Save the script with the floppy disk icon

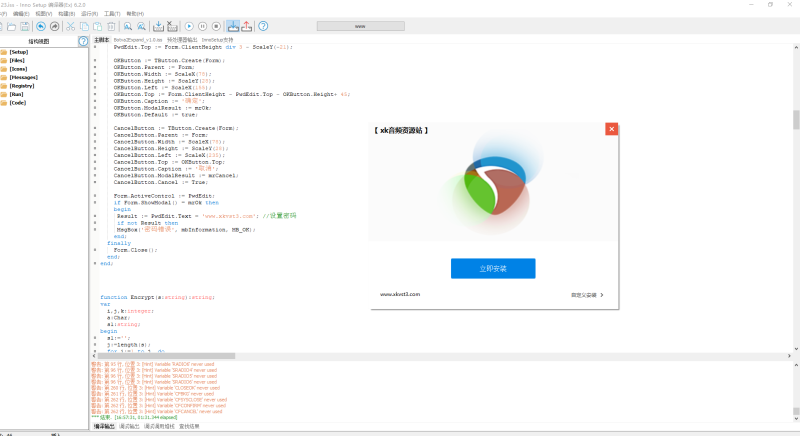tap(24, 27)
